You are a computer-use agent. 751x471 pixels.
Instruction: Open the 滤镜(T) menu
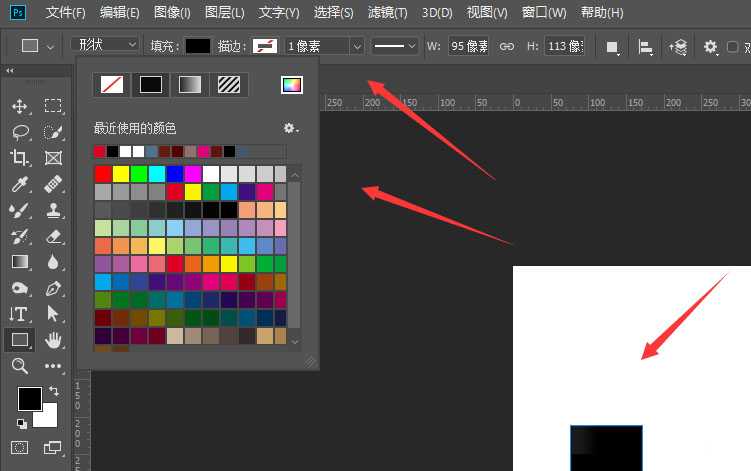[x=387, y=13]
